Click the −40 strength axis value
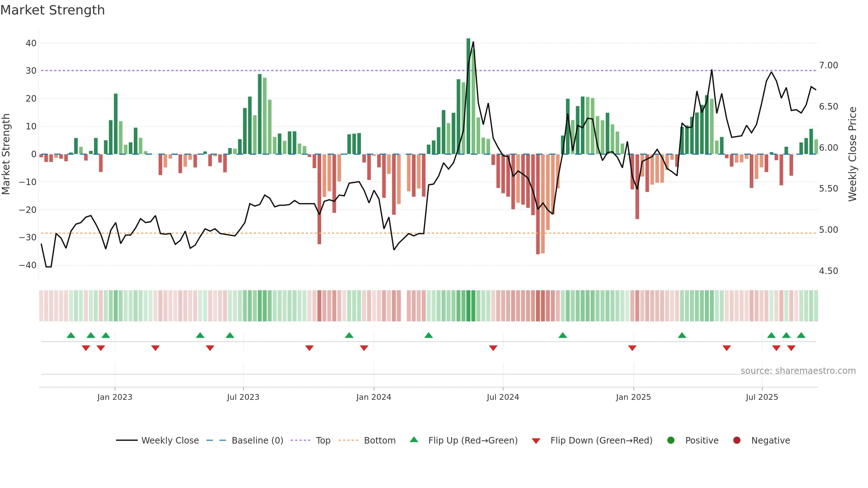 tap(28, 265)
